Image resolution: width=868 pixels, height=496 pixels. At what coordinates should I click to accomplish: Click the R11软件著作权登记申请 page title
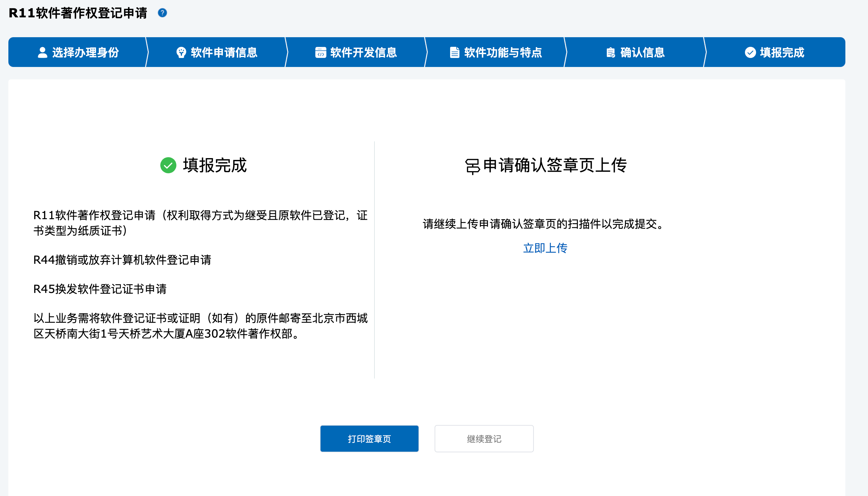tap(78, 13)
